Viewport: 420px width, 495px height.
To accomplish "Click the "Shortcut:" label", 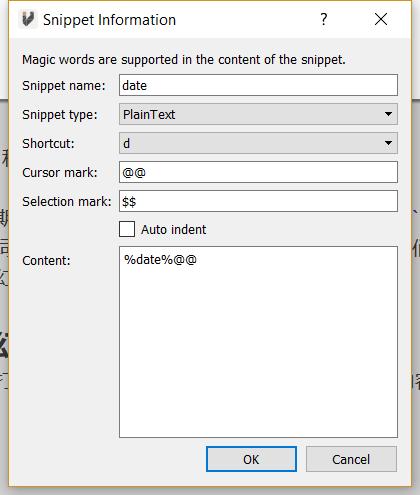I will pos(48,144).
